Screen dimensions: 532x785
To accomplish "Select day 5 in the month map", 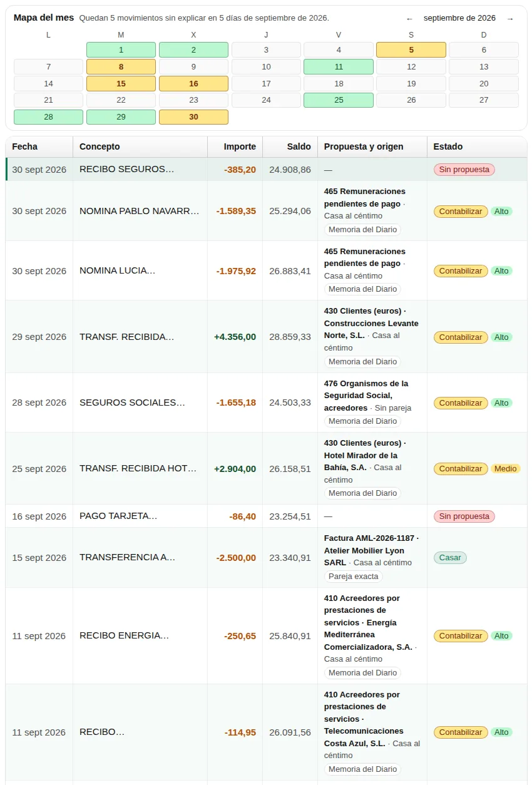I will click(411, 50).
